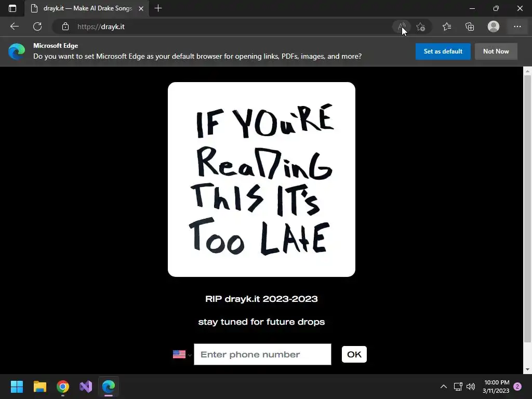
Task: Reload the drayk.it page
Action: (37, 26)
